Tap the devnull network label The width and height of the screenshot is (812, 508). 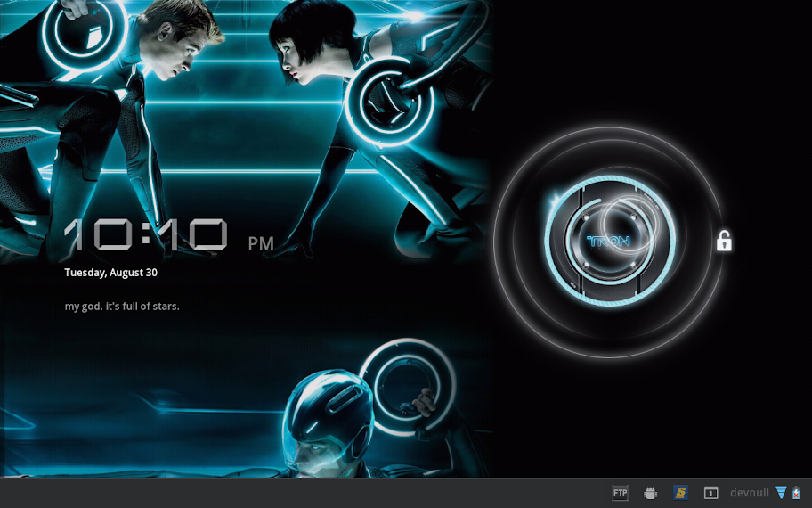click(x=749, y=493)
